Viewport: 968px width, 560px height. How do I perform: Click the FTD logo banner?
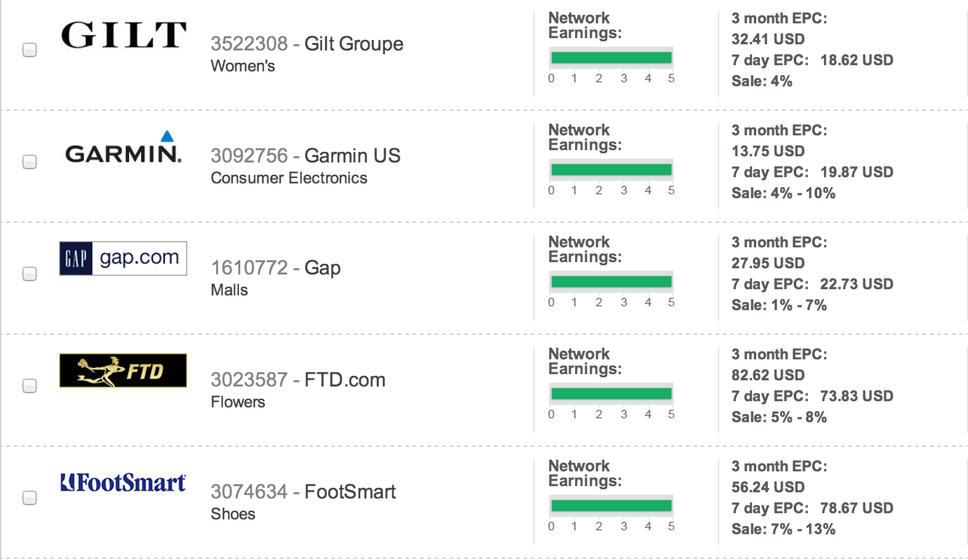(123, 370)
